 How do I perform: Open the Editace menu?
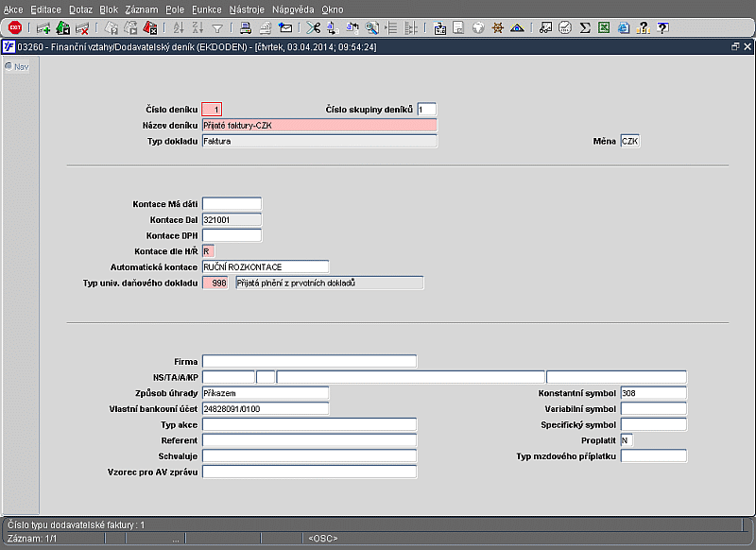[45, 9]
